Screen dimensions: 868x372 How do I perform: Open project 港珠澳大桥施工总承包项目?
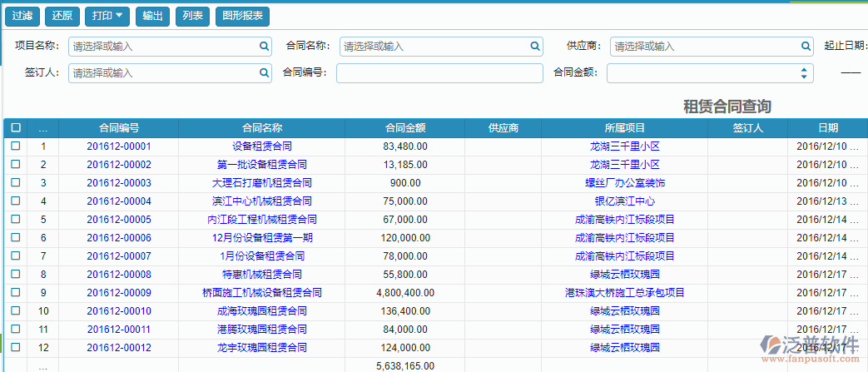624,293
